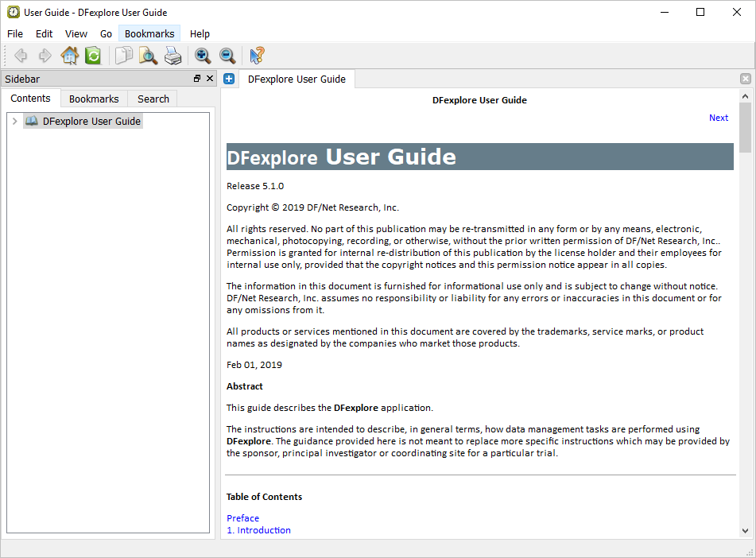Activate the What's This help cursor icon

[x=257, y=56]
